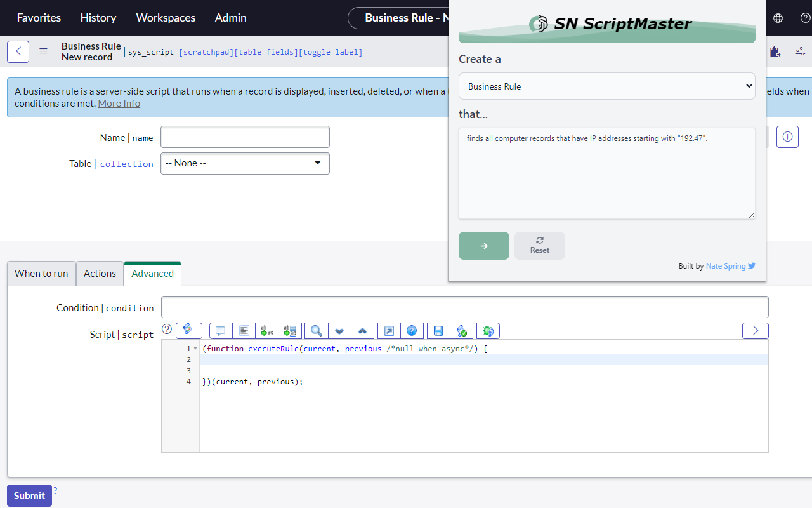This screenshot has height=508, width=812.
Task: Open the form personalization sliders icon
Action: pos(800,51)
